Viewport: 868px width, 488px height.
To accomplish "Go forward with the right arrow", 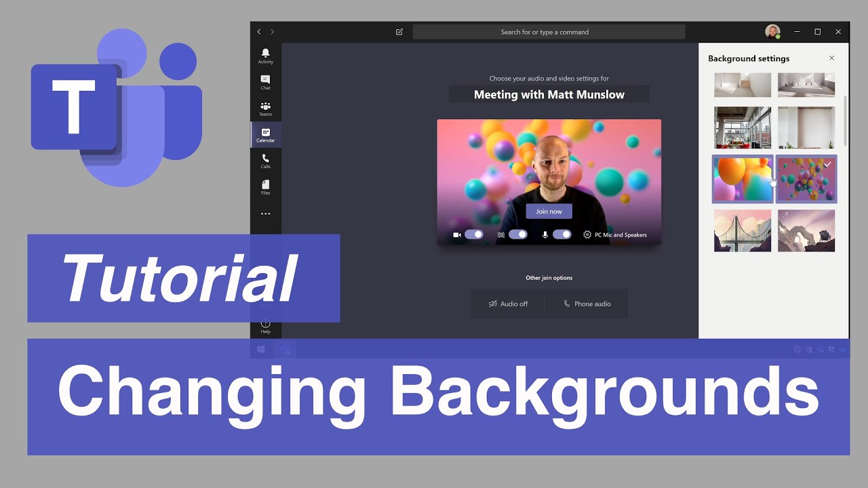I will pos(273,32).
